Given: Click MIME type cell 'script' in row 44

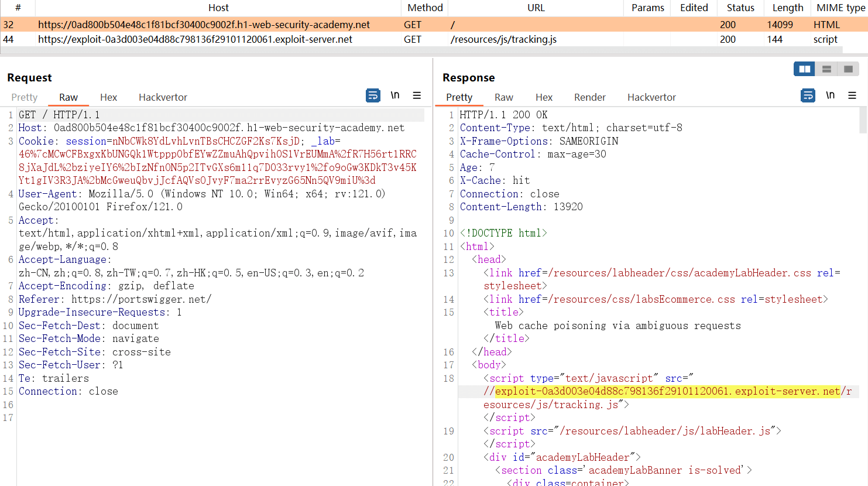Looking at the screenshot, I should click(825, 39).
